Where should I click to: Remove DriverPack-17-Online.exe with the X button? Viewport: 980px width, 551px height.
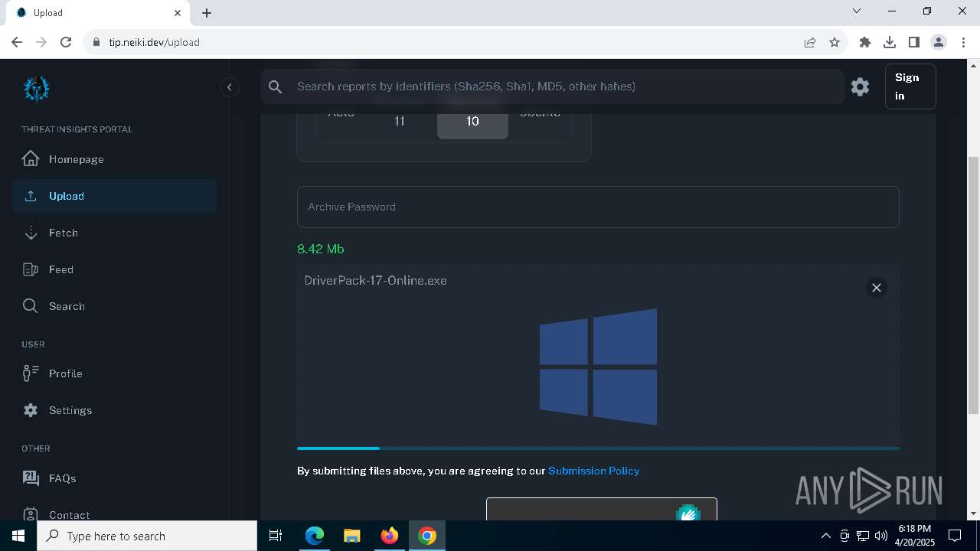877,288
